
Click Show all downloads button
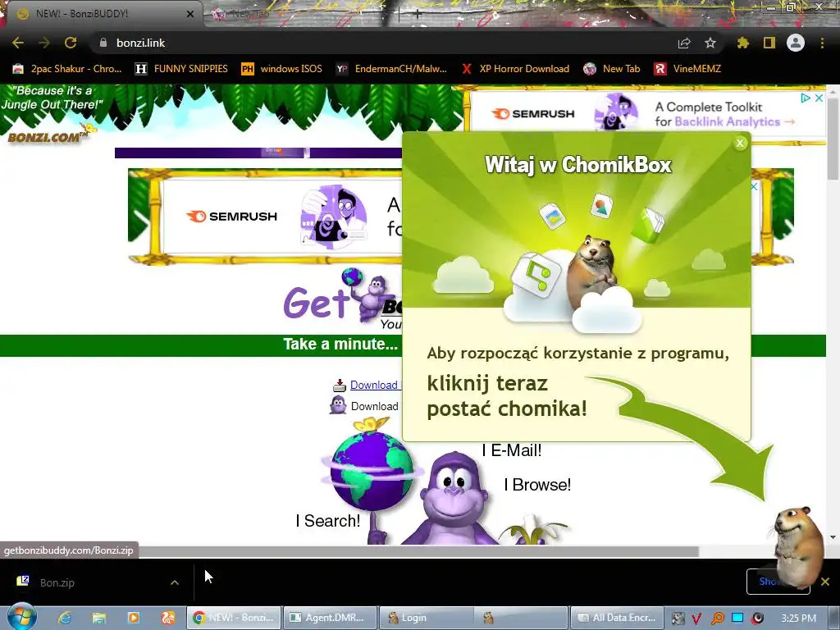coord(778,582)
